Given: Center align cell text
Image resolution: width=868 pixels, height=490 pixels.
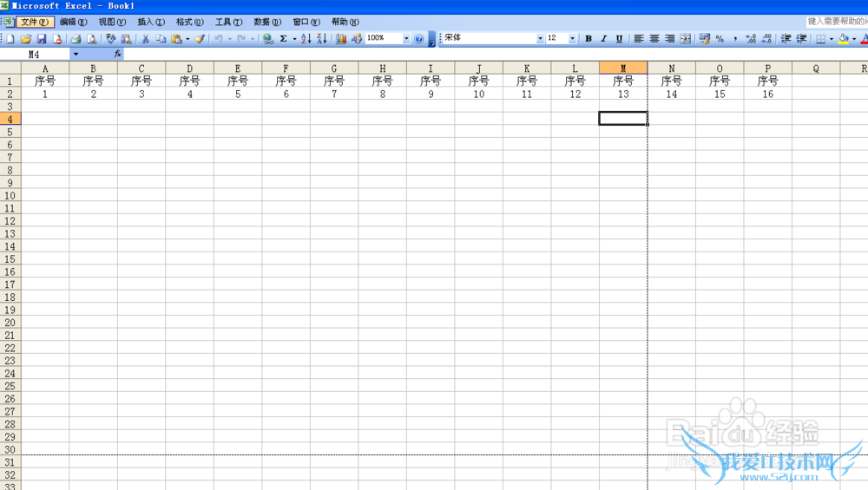Looking at the screenshot, I should click(x=654, y=39).
